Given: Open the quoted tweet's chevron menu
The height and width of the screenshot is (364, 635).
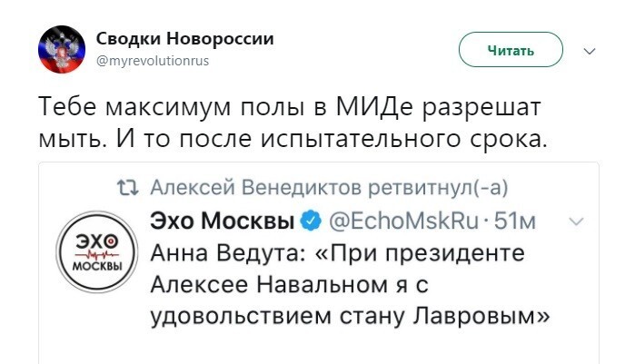Looking at the screenshot, I should coord(576,221).
